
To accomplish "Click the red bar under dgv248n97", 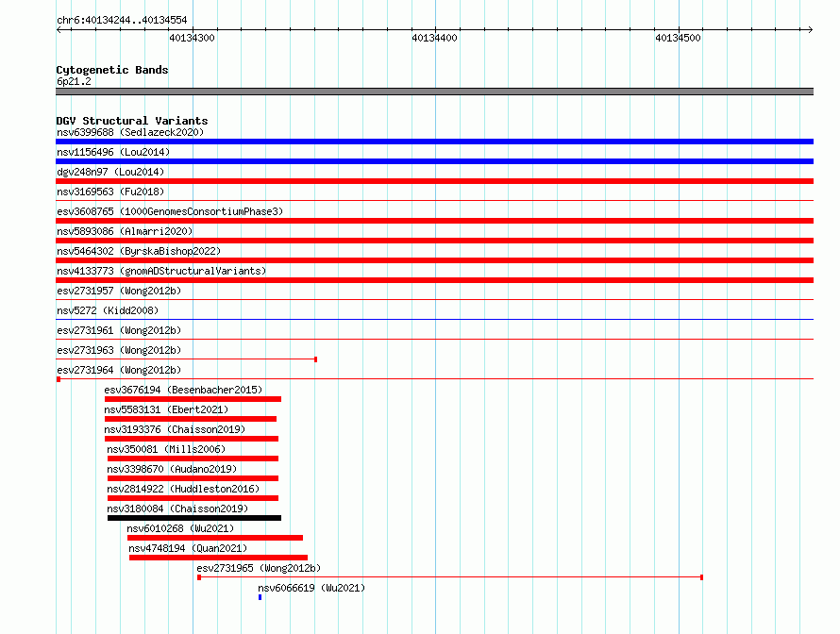I will (x=434, y=181).
